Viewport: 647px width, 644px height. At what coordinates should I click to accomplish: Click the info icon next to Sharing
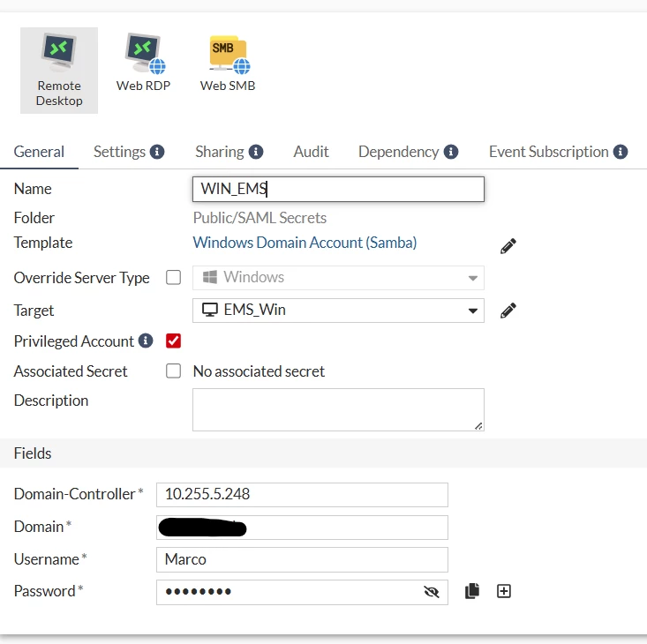(x=256, y=152)
